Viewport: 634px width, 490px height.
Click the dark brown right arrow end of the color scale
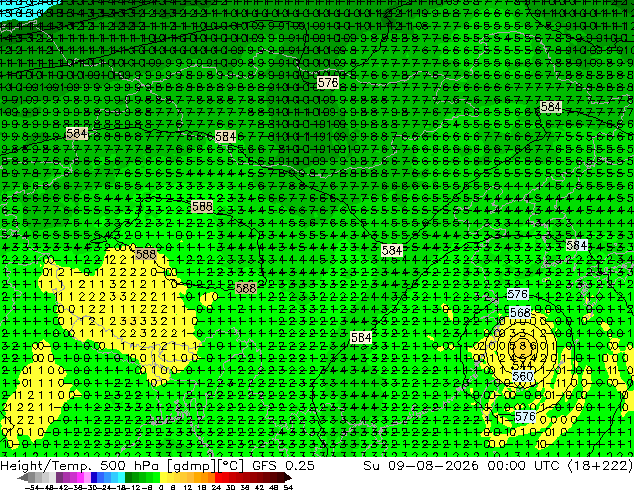coord(287,477)
